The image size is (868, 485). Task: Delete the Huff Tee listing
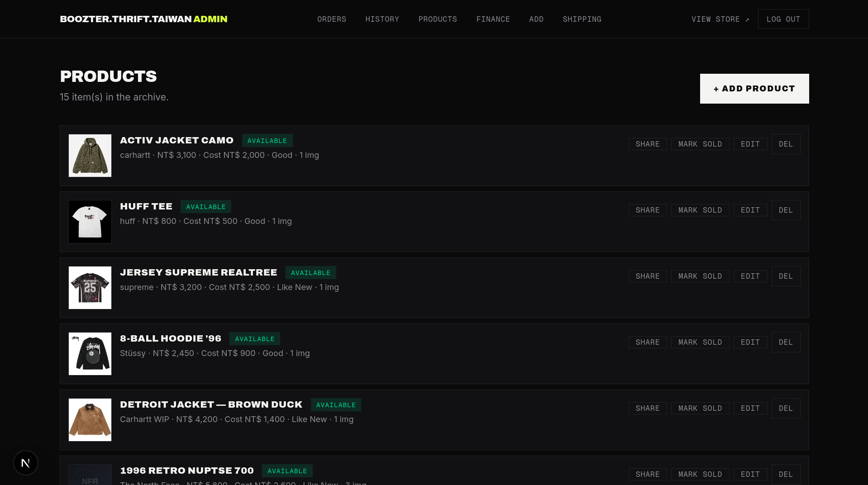(x=786, y=210)
